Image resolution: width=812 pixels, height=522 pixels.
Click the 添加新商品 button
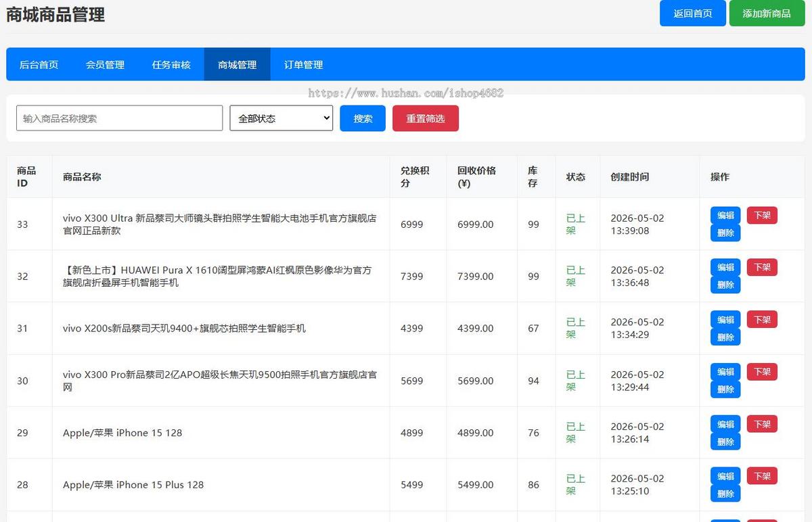(x=767, y=13)
